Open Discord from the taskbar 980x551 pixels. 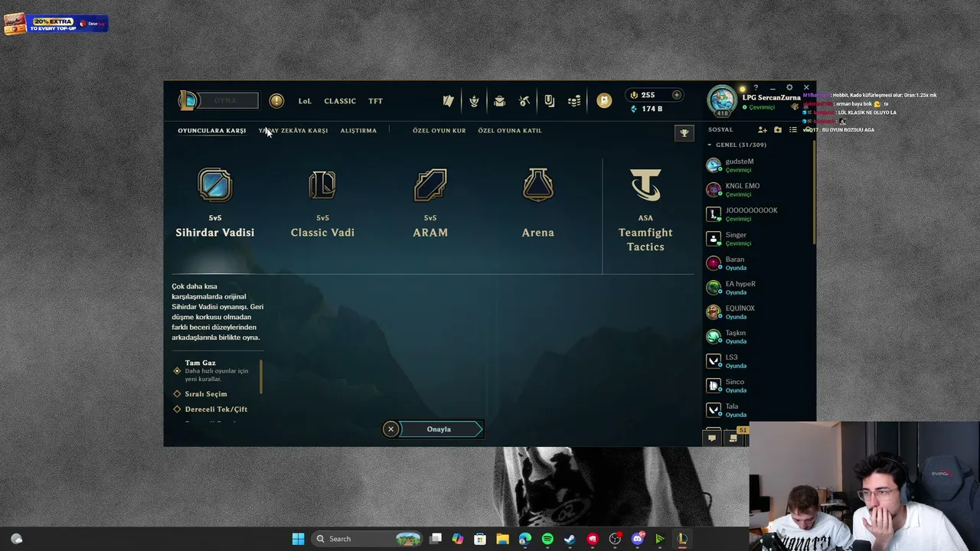[637, 539]
